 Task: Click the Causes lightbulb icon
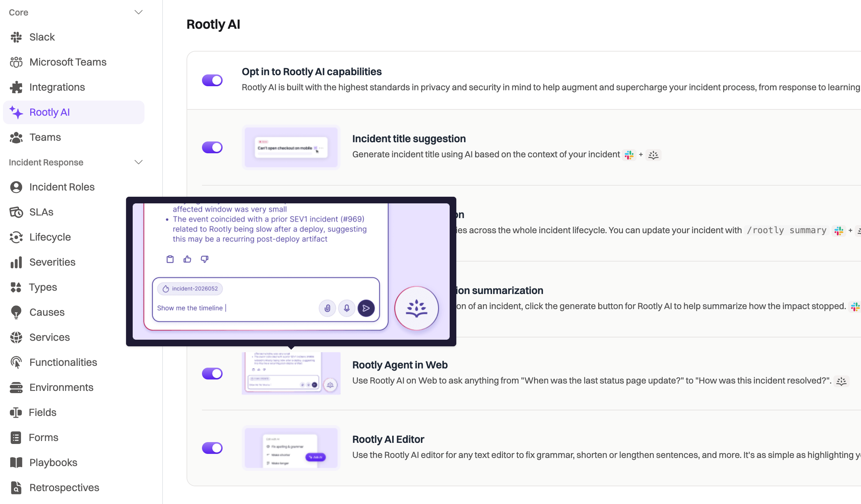tap(16, 312)
